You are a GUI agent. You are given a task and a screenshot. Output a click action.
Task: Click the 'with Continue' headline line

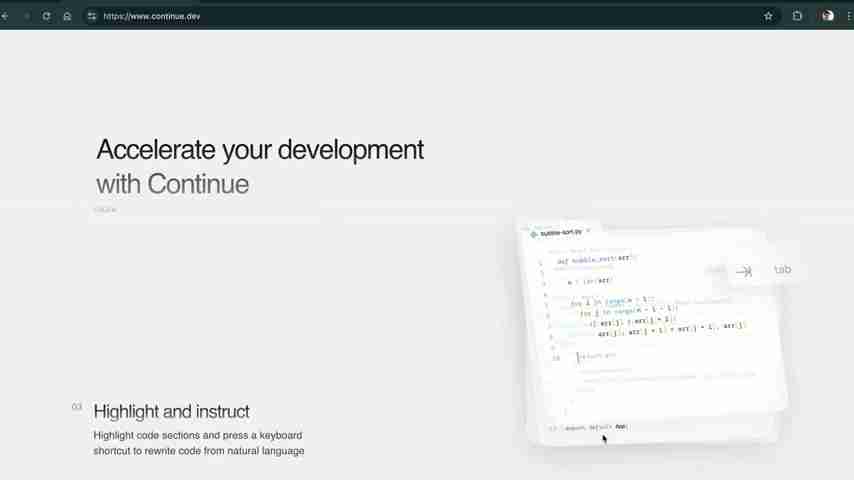(173, 184)
